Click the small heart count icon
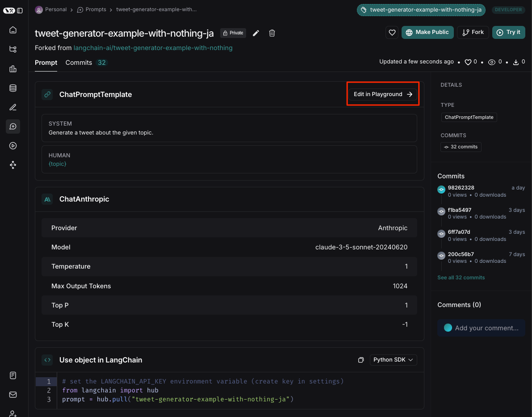 468,62
